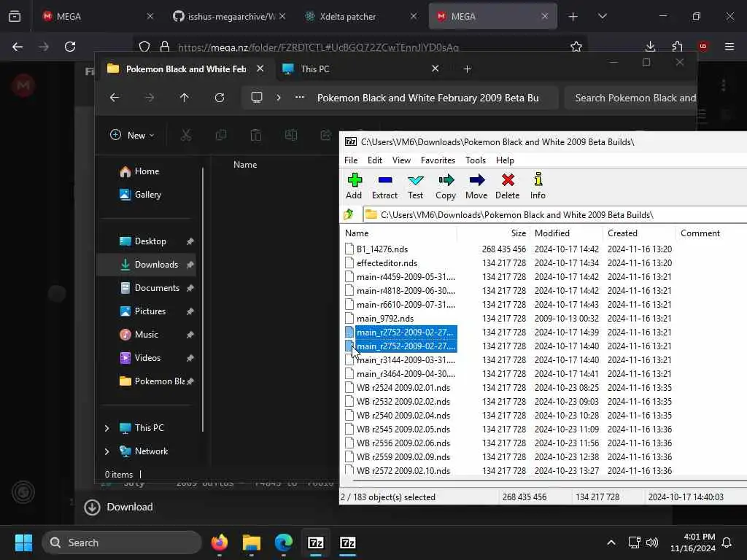Open the 7-Zip View menu
Screen dimensions: 747x560
coord(402,160)
